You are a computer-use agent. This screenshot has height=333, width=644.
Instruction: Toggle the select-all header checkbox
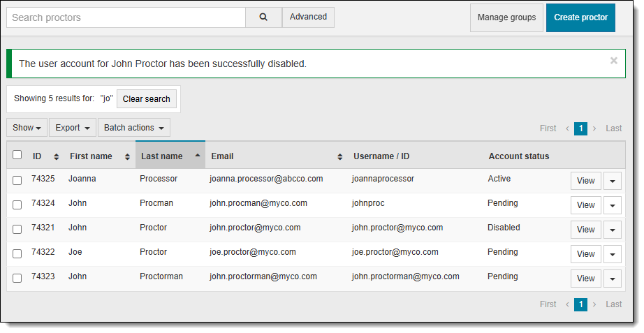[17, 155]
